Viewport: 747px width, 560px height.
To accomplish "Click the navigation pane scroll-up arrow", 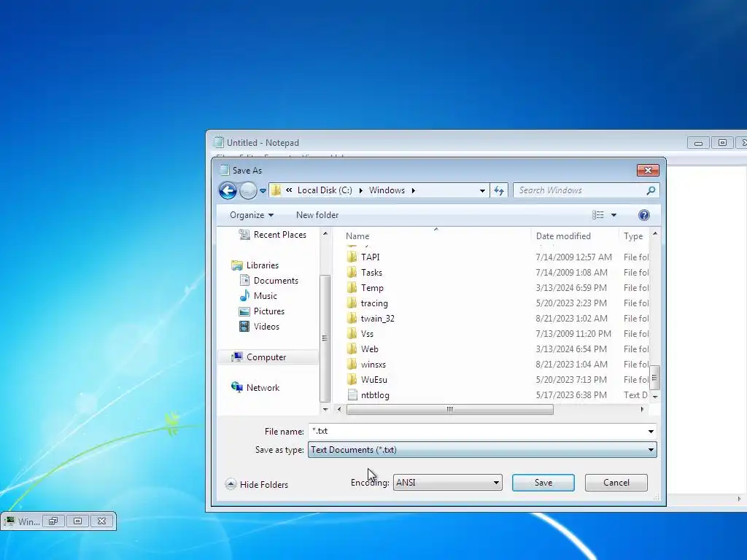I will click(325, 233).
